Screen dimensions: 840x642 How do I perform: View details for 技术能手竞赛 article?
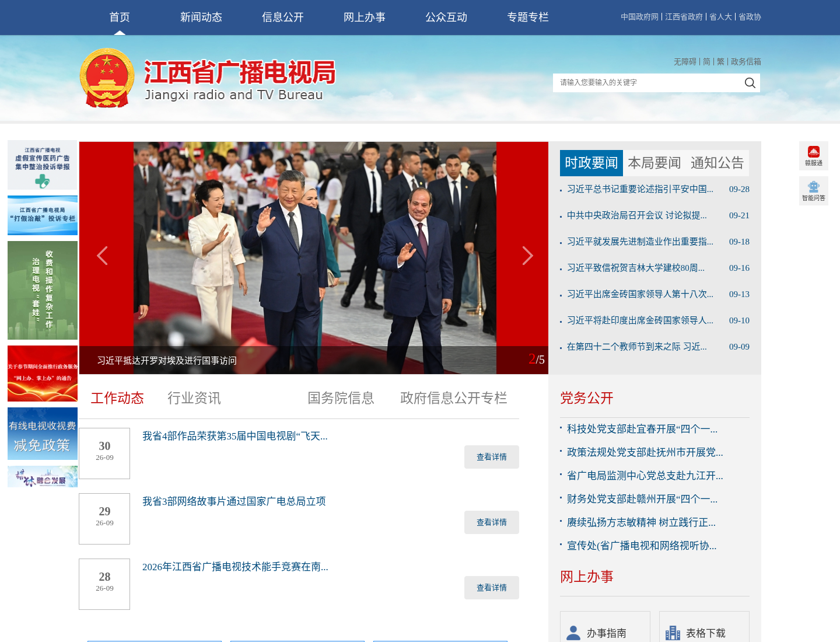click(x=492, y=588)
